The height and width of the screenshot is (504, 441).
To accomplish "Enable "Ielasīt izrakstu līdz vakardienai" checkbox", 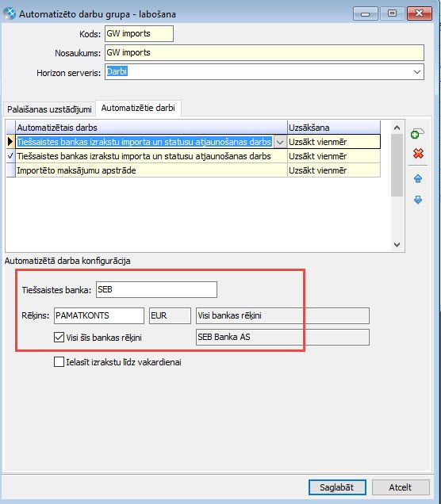I will [59, 362].
